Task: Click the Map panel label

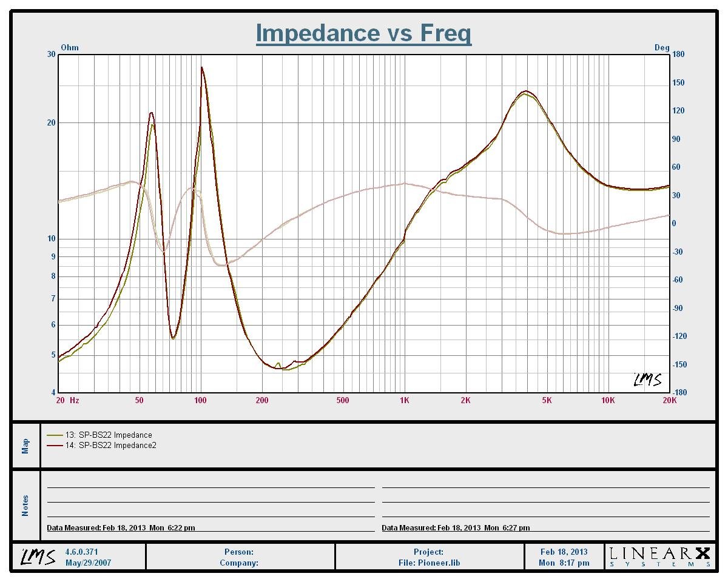Action: coord(25,446)
